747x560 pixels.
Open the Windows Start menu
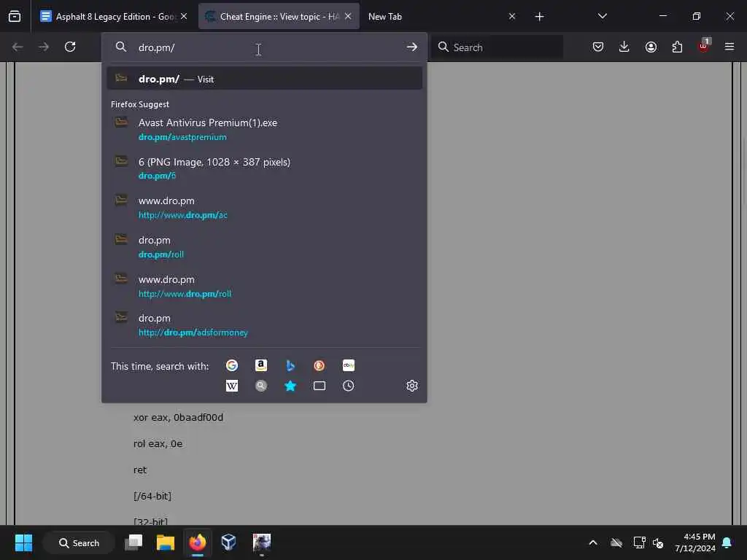[x=23, y=542]
